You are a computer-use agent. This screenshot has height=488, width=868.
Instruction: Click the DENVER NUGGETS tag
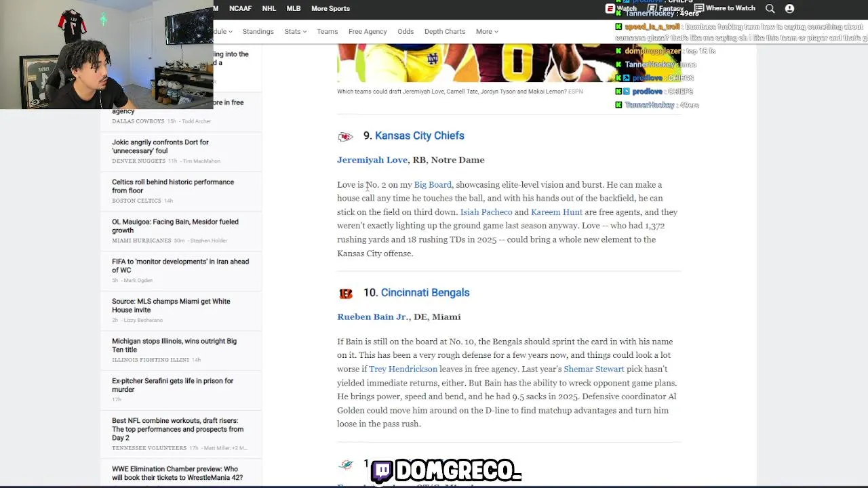point(138,161)
